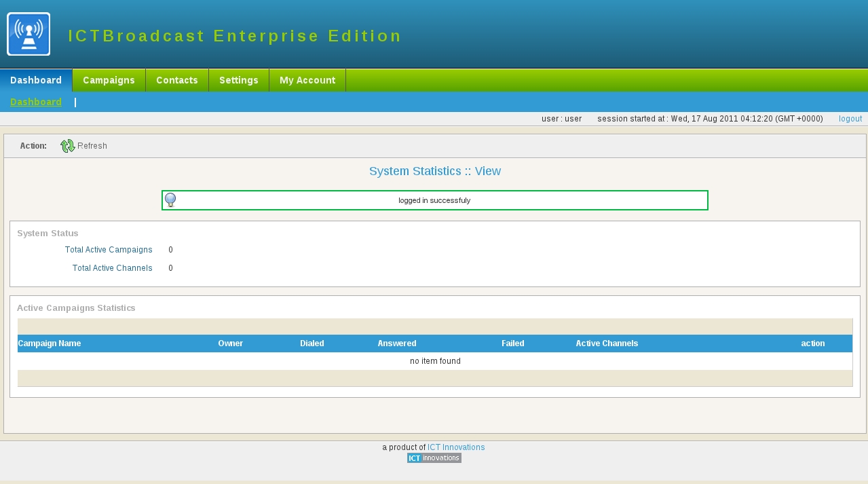
Task: Click the Refresh action text
Action: (x=92, y=146)
